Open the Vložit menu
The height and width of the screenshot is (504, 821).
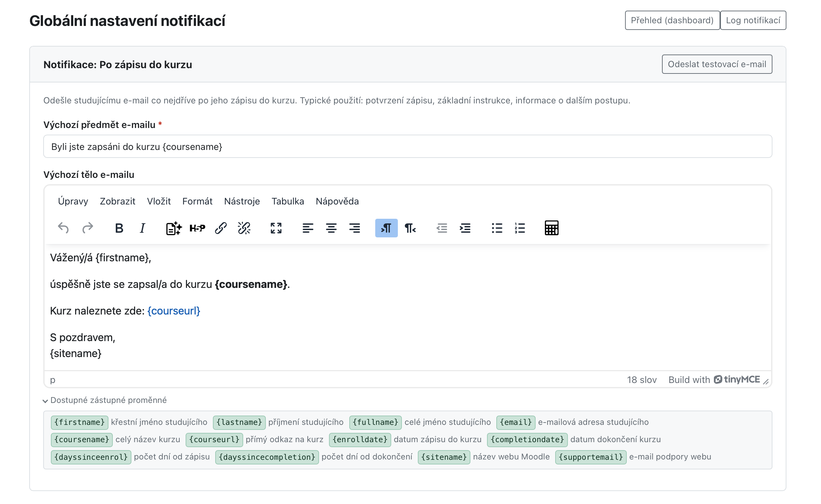point(159,201)
